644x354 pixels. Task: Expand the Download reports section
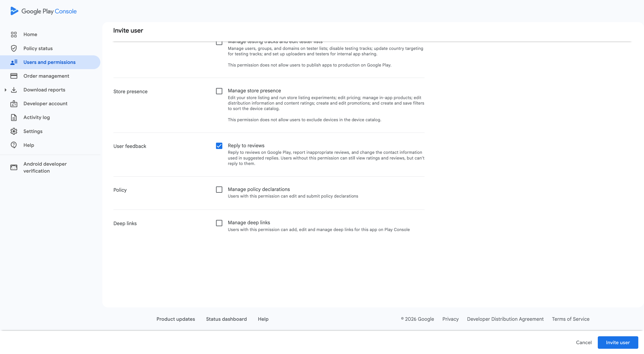tap(5, 90)
